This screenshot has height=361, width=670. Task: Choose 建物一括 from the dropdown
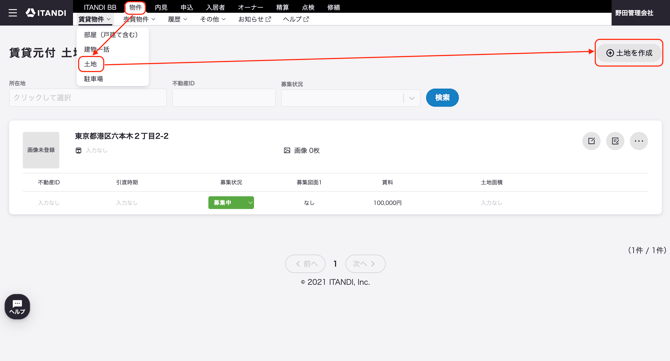coord(97,49)
